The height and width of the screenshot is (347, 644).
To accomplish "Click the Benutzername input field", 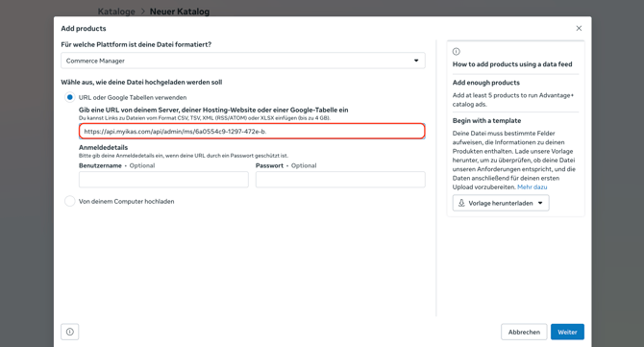I will click(163, 180).
